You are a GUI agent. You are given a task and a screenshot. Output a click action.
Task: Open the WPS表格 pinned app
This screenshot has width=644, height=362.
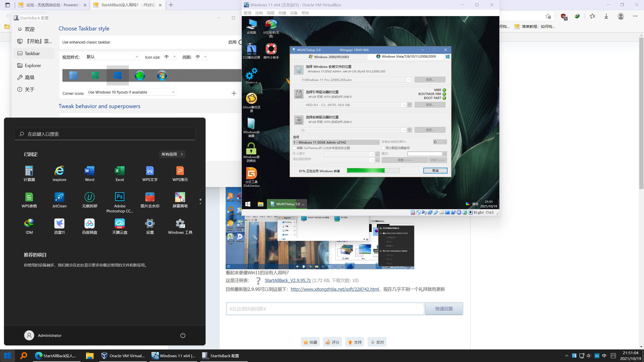coord(29,200)
